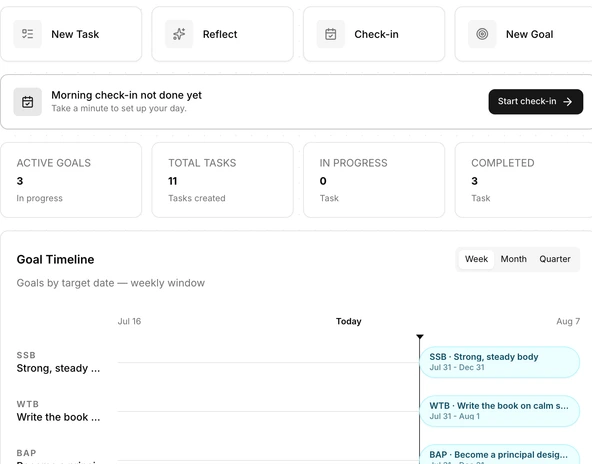The height and width of the screenshot is (464, 592).
Task: Open the WTB Write the book timeline bar
Action: coord(500,411)
